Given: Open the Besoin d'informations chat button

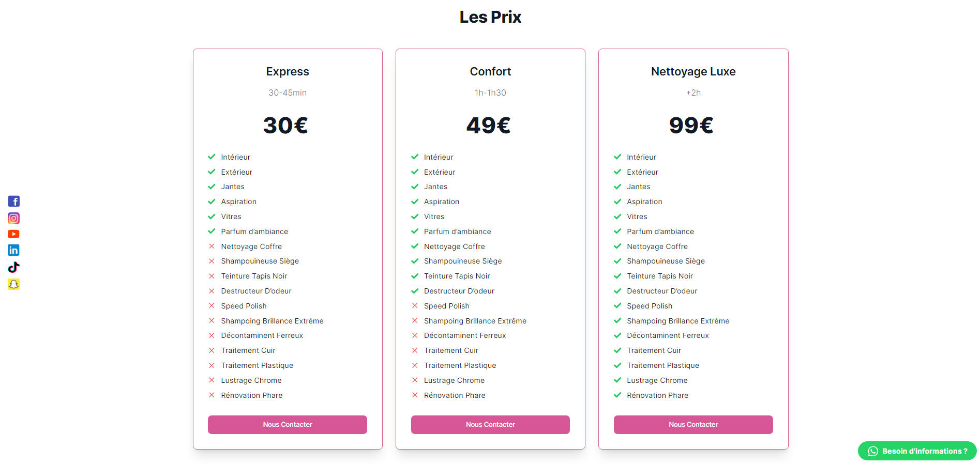Looking at the screenshot, I should tap(917, 451).
